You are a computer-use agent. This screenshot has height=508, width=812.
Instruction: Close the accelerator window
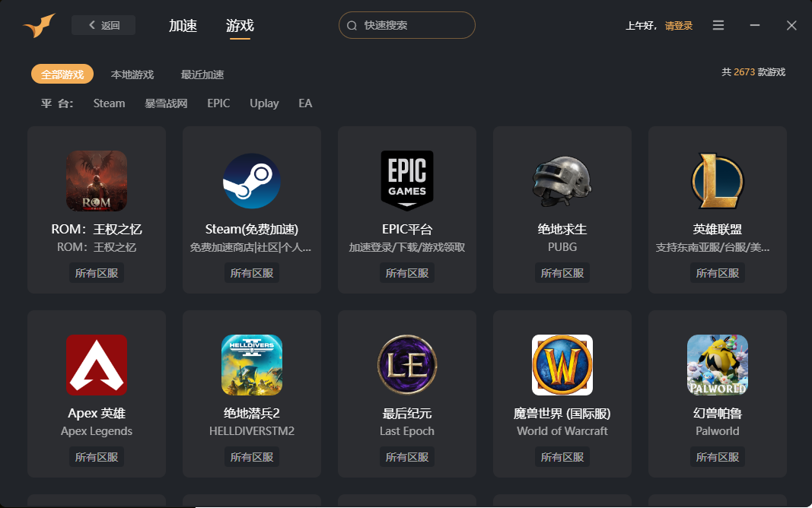791,25
